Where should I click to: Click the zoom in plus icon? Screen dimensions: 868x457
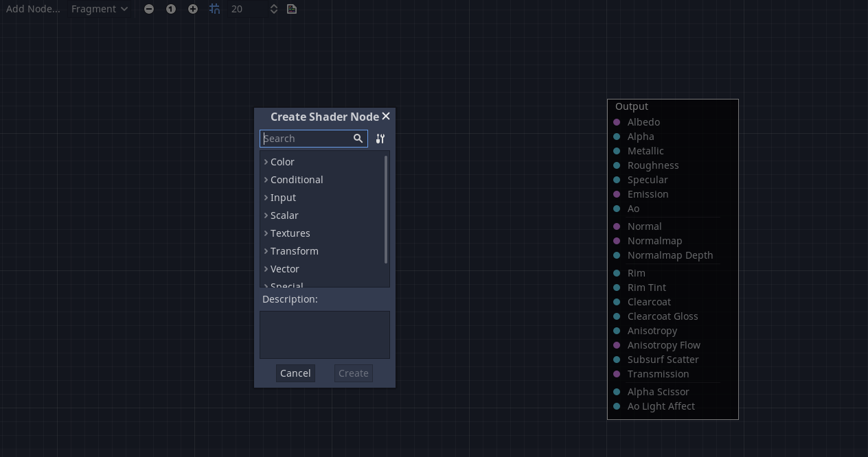coord(193,9)
